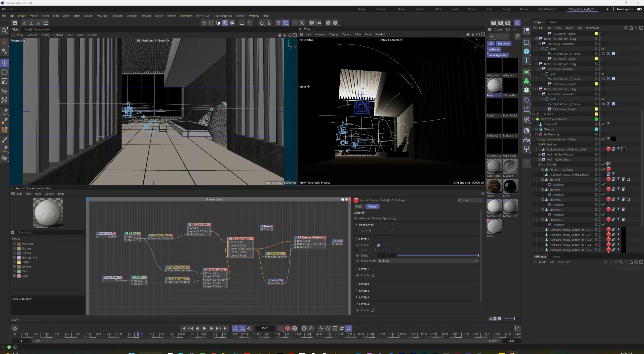Uncheck Layer 1 Enable checkbox
The height and width of the screenshot is (354, 644).
379,245
